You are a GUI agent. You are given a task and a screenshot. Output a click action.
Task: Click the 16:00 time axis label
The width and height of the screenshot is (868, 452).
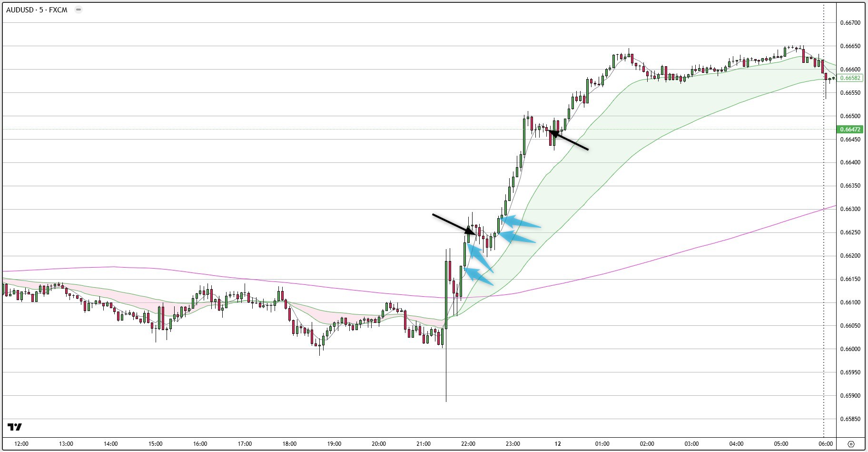tap(200, 444)
